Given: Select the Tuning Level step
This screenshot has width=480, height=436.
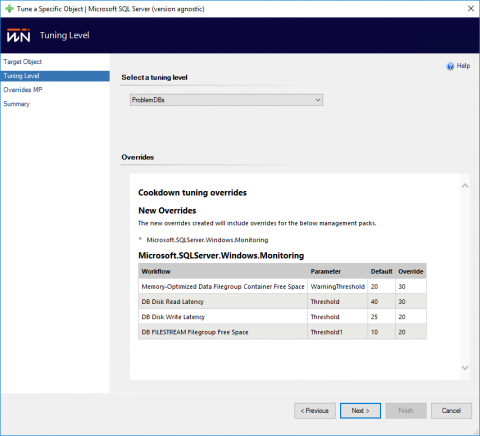Looking at the screenshot, I should point(55,76).
